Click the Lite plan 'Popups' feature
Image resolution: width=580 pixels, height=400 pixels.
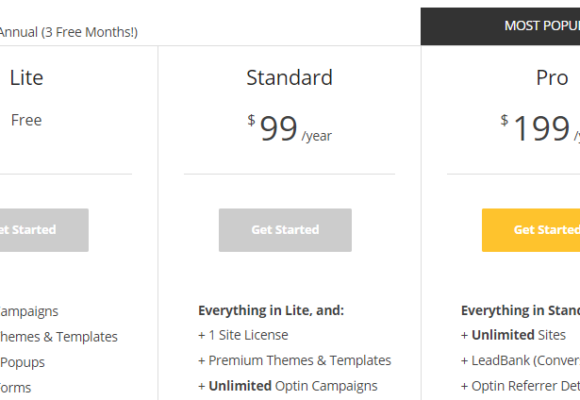[22, 363]
